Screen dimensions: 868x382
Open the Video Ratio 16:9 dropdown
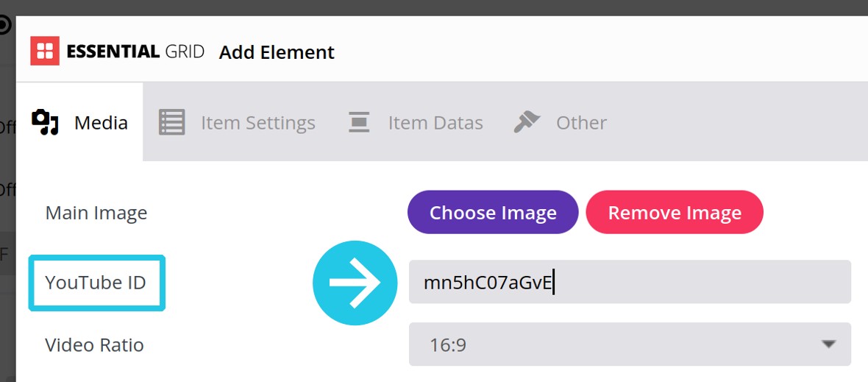coord(630,344)
